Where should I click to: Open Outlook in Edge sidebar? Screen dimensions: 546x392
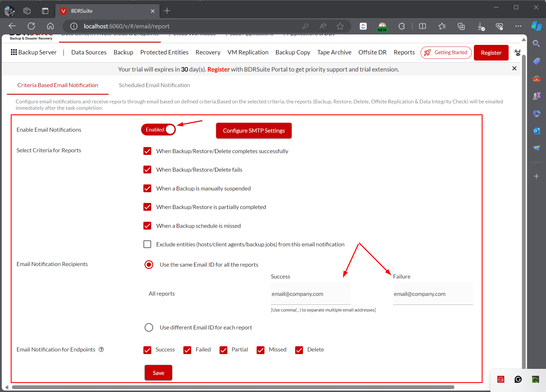(x=536, y=131)
